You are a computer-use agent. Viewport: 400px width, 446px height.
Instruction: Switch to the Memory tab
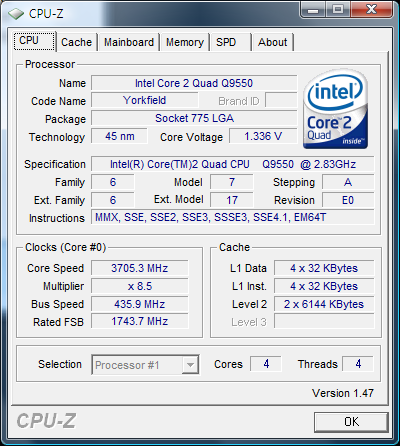coord(185,42)
